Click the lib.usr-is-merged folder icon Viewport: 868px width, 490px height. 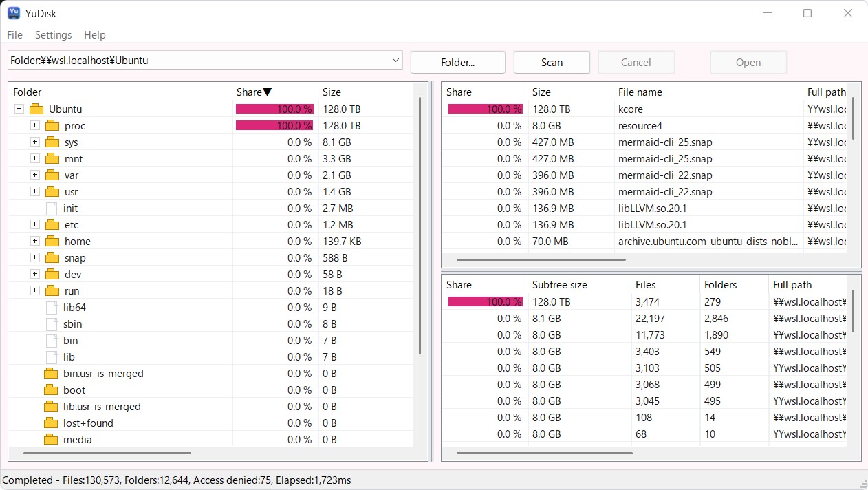point(51,406)
